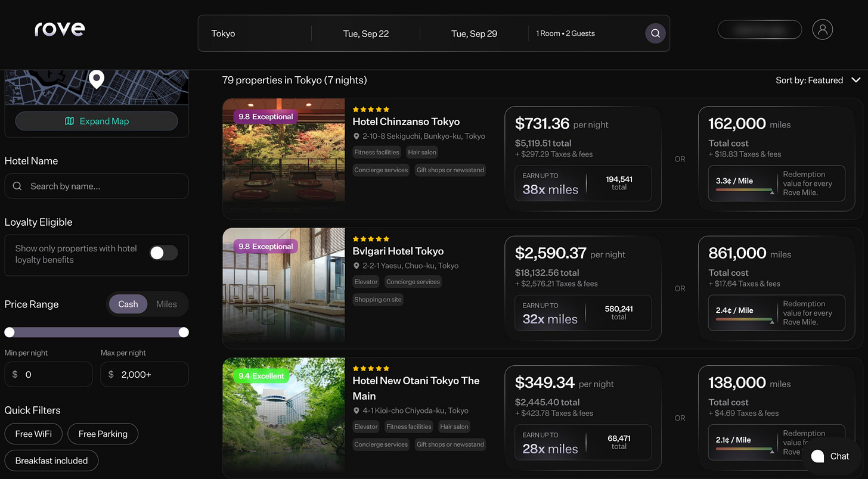Click the address pin beside 4-1 Kioi-cho

coord(356,410)
